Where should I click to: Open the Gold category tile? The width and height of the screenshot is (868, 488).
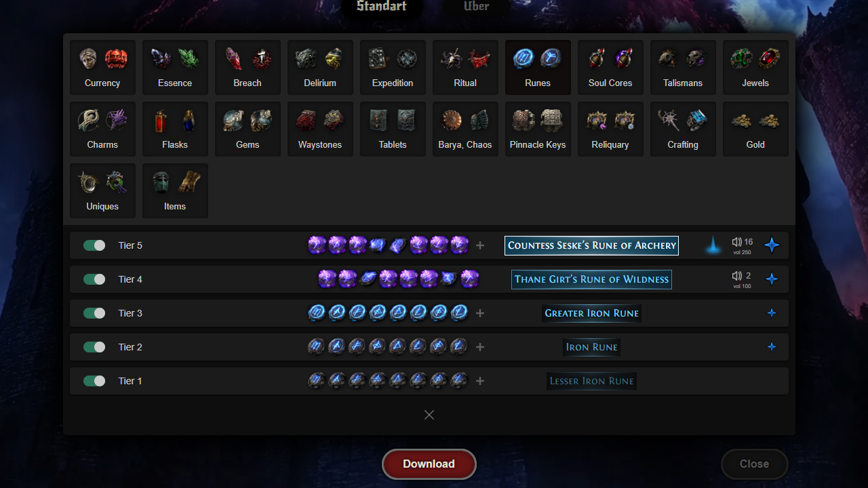[x=755, y=129]
